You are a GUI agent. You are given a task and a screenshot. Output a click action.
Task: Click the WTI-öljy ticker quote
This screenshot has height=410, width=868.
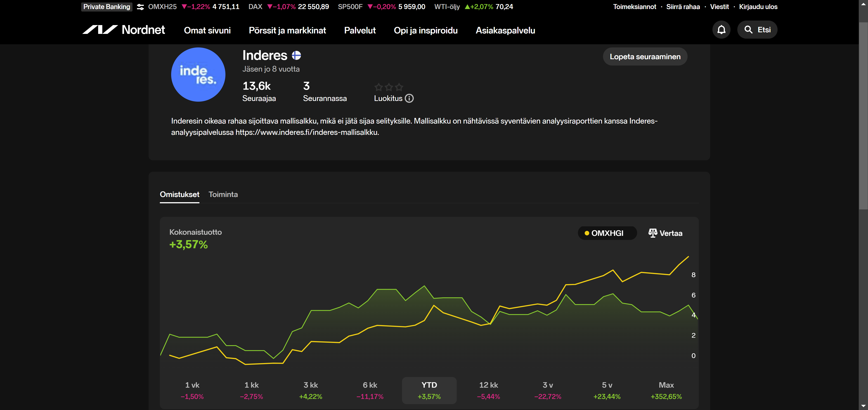(x=473, y=7)
